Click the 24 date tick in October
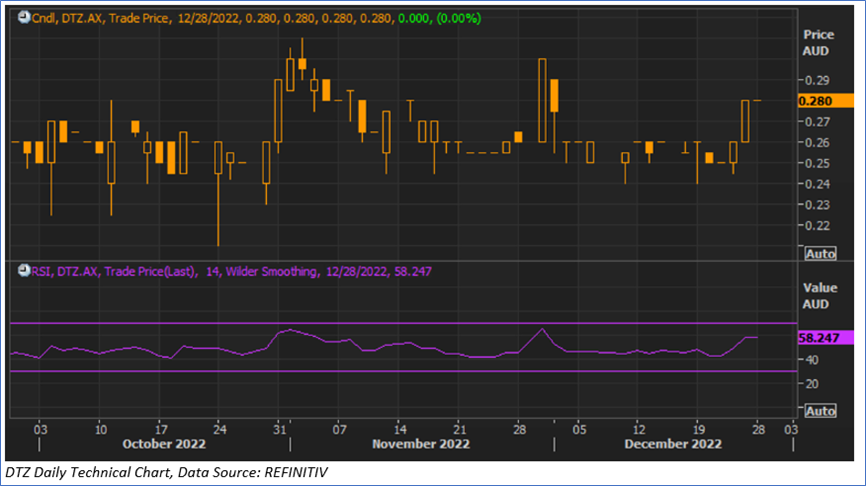The height and width of the screenshot is (486, 866). pos(220,430)
